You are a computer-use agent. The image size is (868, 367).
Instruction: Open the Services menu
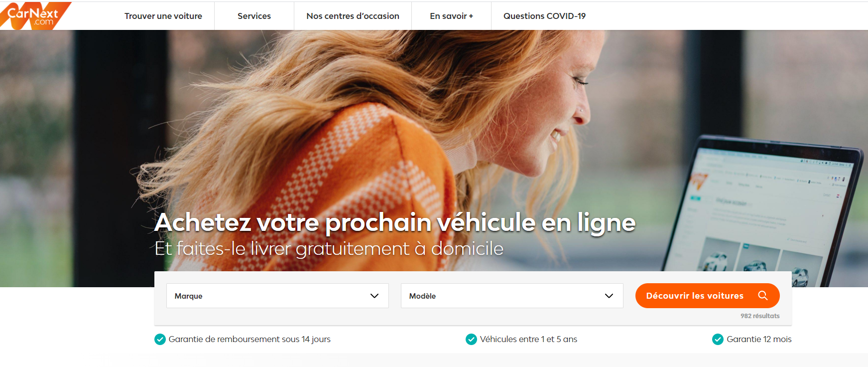click(x=254, y=16)
